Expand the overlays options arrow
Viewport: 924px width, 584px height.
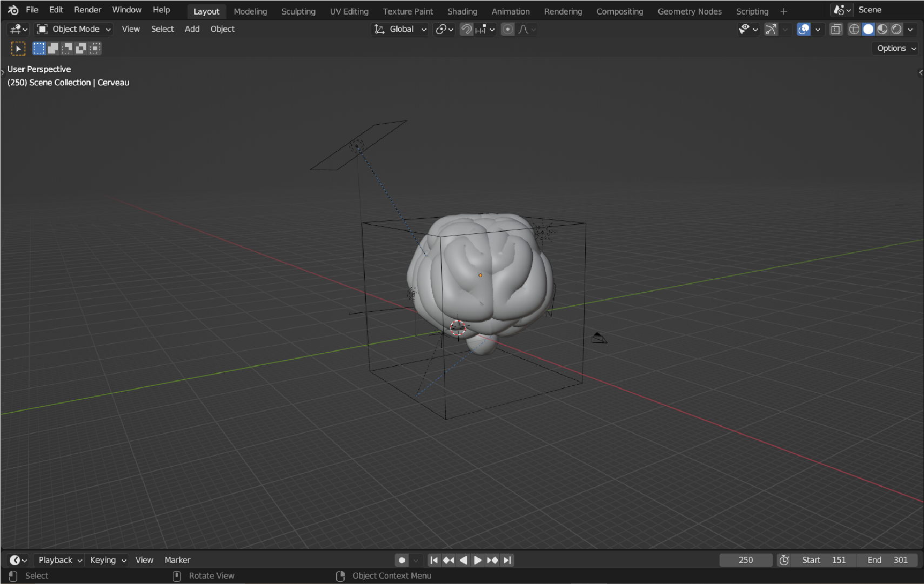[x=818, y=29]
